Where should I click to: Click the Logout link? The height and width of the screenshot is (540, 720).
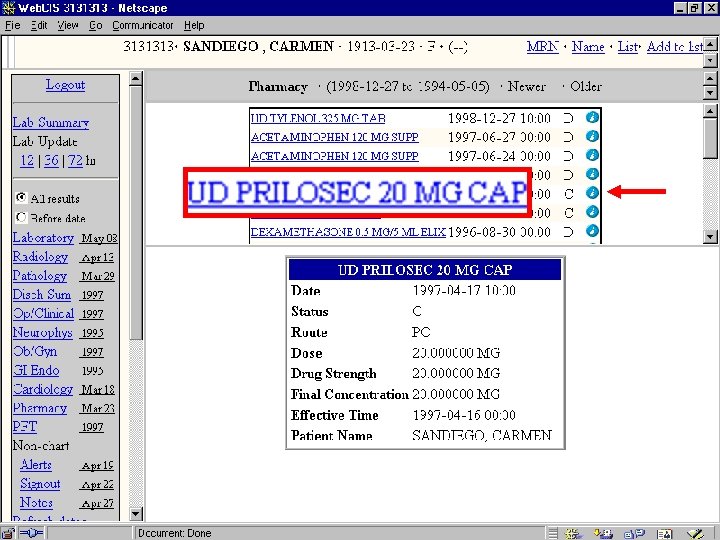pos(65,85)
